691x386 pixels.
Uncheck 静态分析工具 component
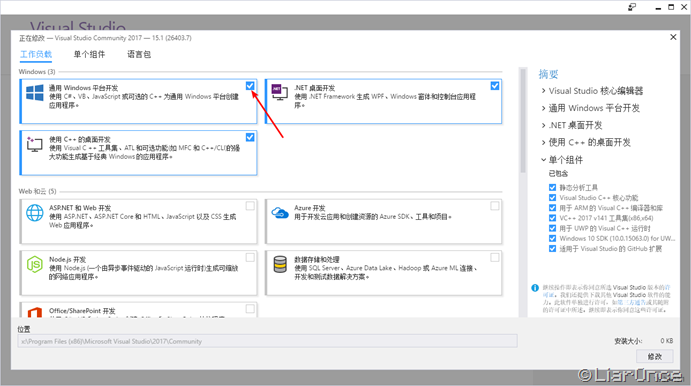[552, 187]
